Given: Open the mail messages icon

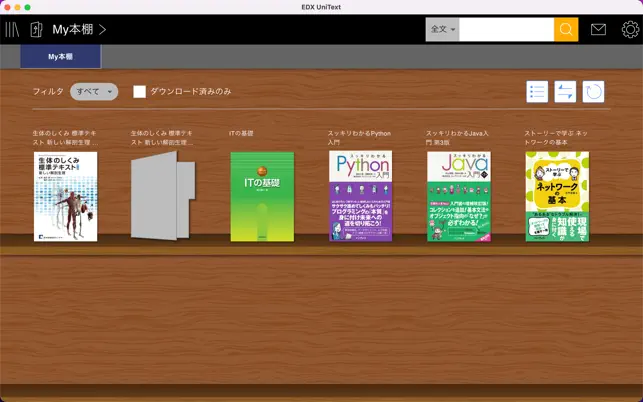Looking at the screenshot, I should (x=598, y=29).
